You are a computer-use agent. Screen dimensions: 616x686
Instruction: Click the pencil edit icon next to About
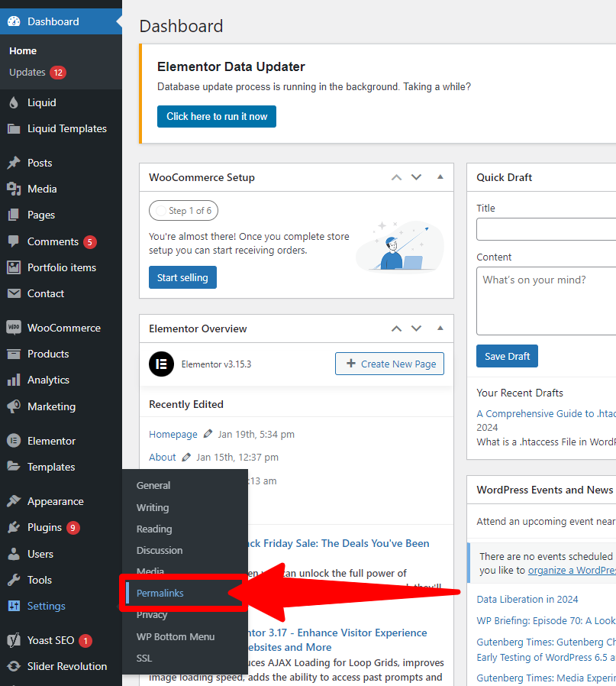[x=186, y=457]
